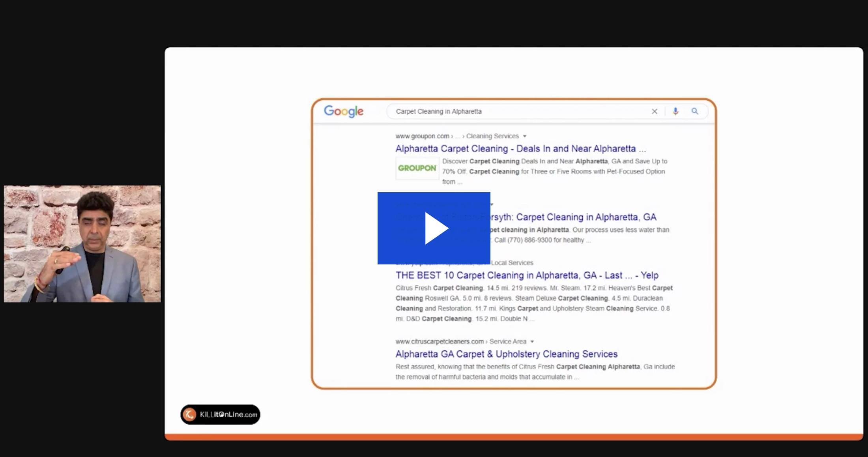Click the microphone voice search icon

675,111
